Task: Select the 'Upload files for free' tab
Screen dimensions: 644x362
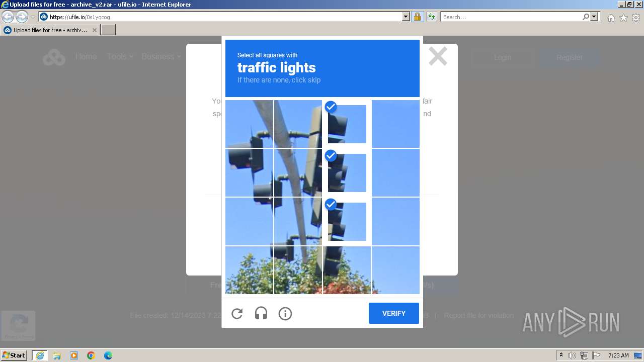Action: pos(50,30)
